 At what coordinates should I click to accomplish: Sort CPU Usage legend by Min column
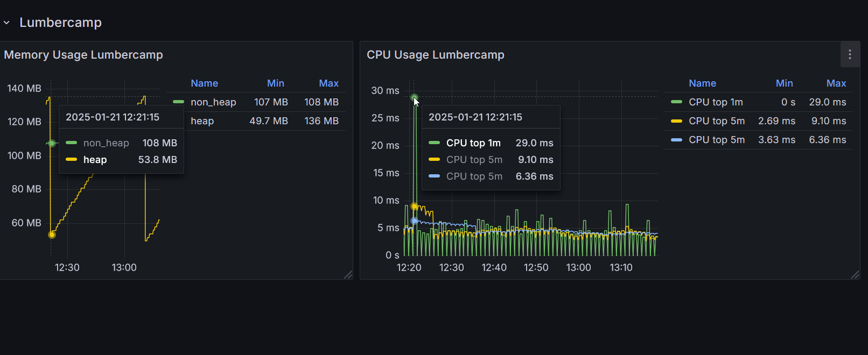(x=784, y=83)
